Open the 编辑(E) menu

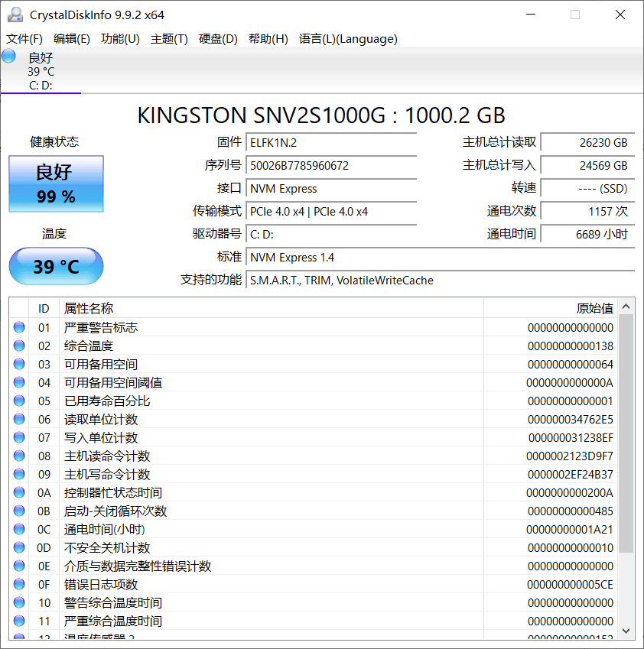[72, 39]
